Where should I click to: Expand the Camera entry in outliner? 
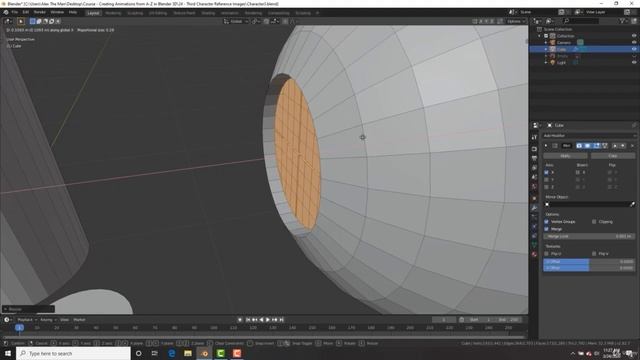point(546,42)
